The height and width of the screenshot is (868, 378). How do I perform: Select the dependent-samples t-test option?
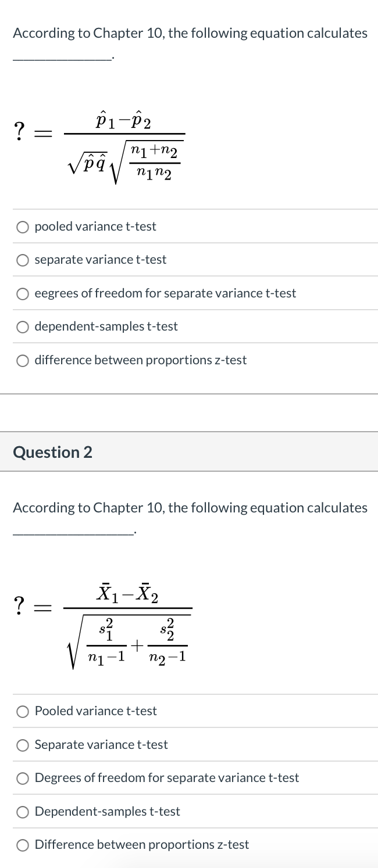22,327
